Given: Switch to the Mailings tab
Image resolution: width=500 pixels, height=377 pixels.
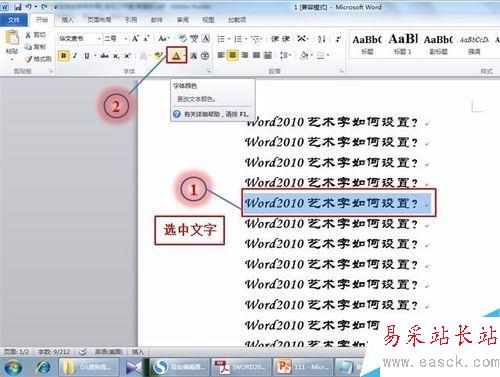Looking at the screenshot, I should point(156,20).
